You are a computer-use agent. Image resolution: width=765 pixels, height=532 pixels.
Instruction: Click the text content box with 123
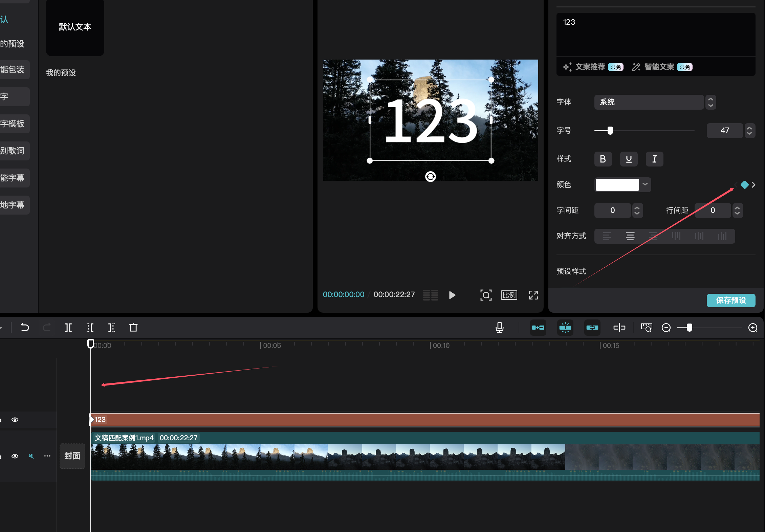pyautogui.click(x=656, y=35)
